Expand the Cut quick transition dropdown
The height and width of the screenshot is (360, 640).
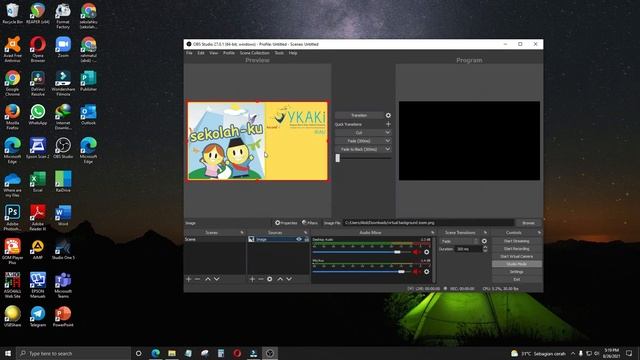pyautogui.click(x=388, y=133)
